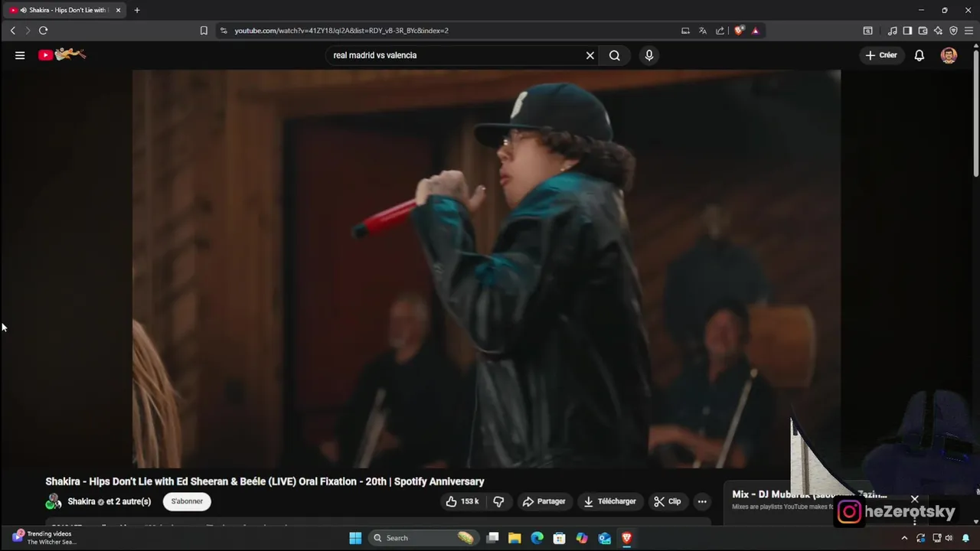Image resolution: width=980 pixels, height=551 pixels.
Task: Open Leo AI sparkle icon
Action: tap(938, 31)
